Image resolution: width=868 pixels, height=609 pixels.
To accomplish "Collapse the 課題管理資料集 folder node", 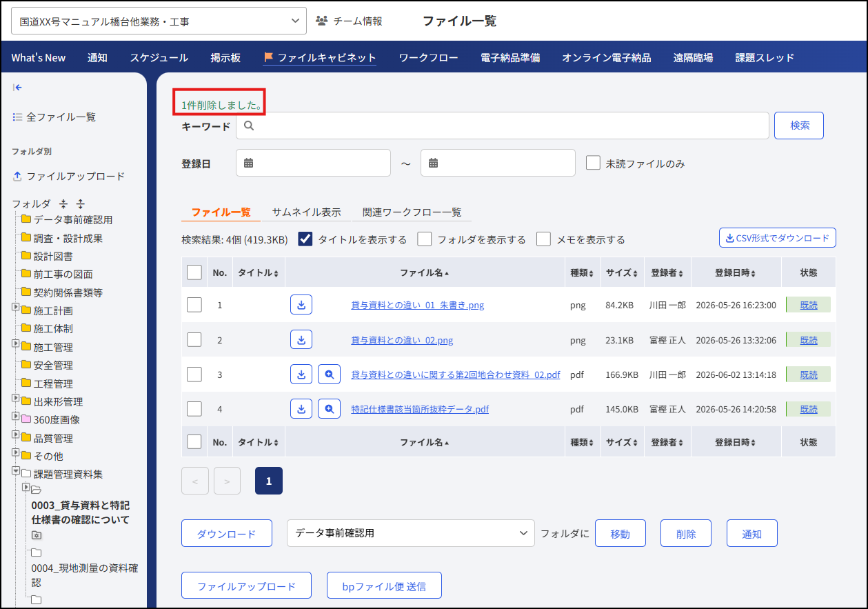I will pos(16,470).
